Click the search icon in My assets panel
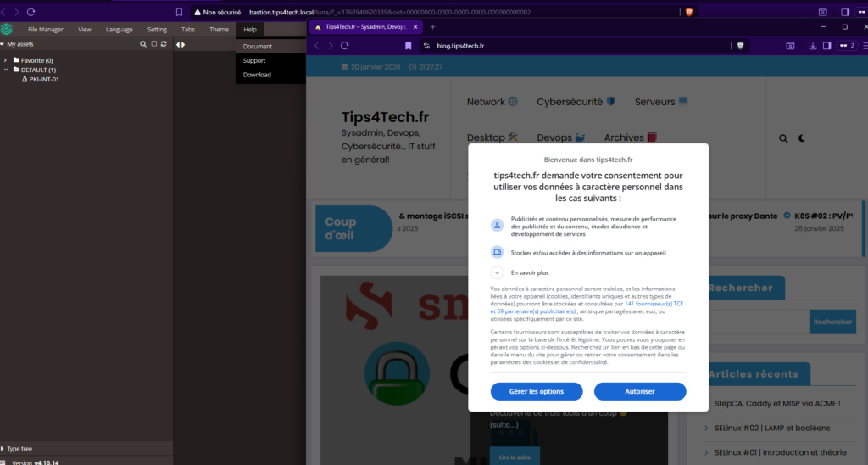This screenshot has height=465, width=868. (x=143, y=43)
